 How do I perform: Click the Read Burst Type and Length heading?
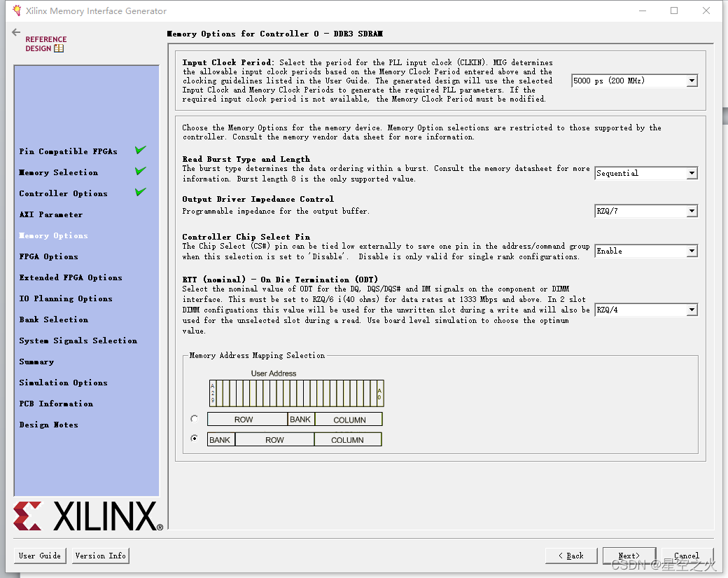pos(246,159)
